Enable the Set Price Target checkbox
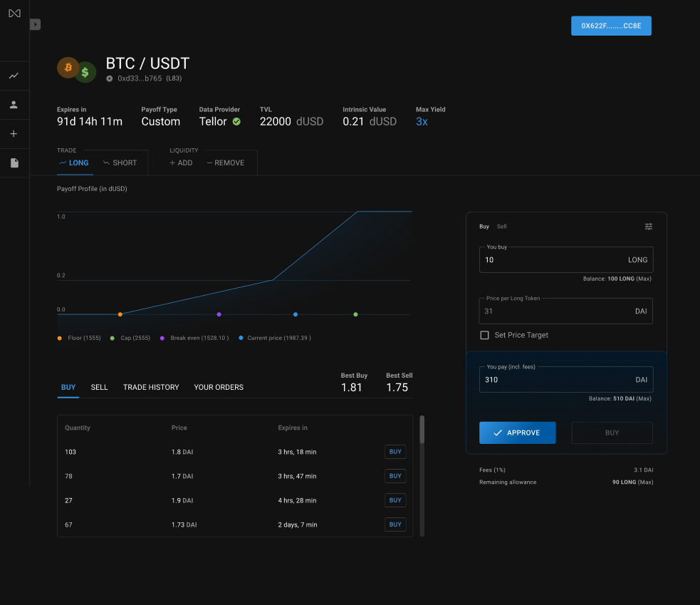This screenshot has width=700, height=605. (x=485, y=335)
